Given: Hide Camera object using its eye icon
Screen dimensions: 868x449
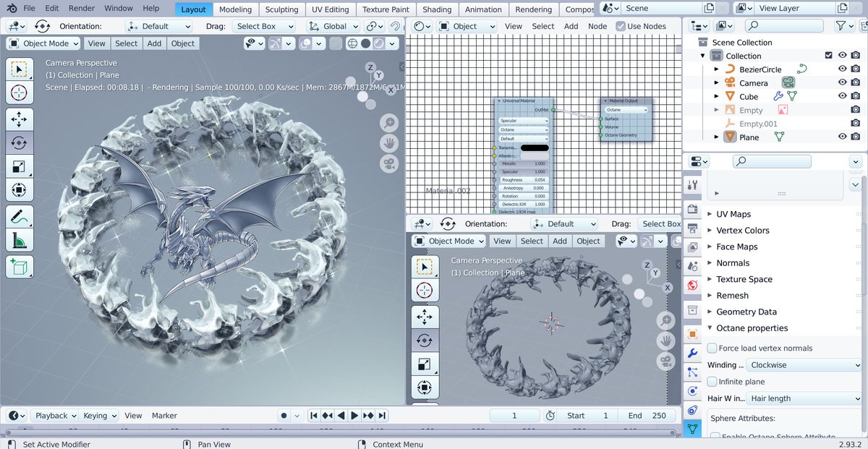Looking at the screenshot, I should tap(843, 83).
